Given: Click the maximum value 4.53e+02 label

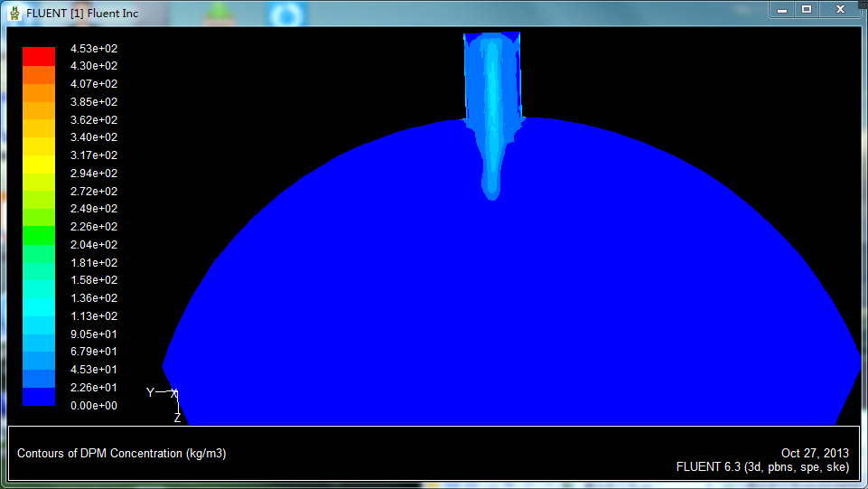Looking at the screenshot, I should coord(94,49).
